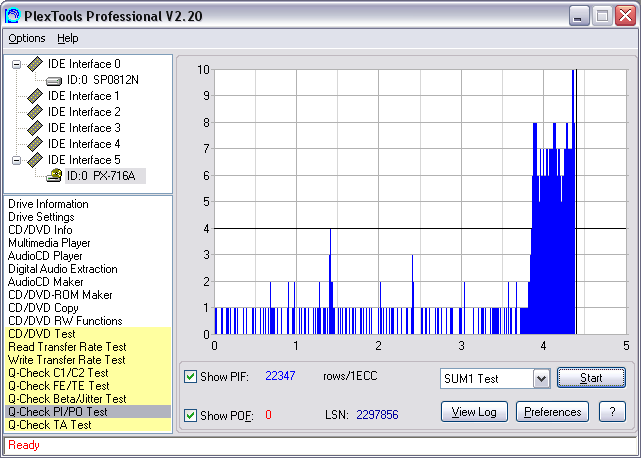Toggle the Show POF checkbox
641x458 pixels.
tap(191, 415)
